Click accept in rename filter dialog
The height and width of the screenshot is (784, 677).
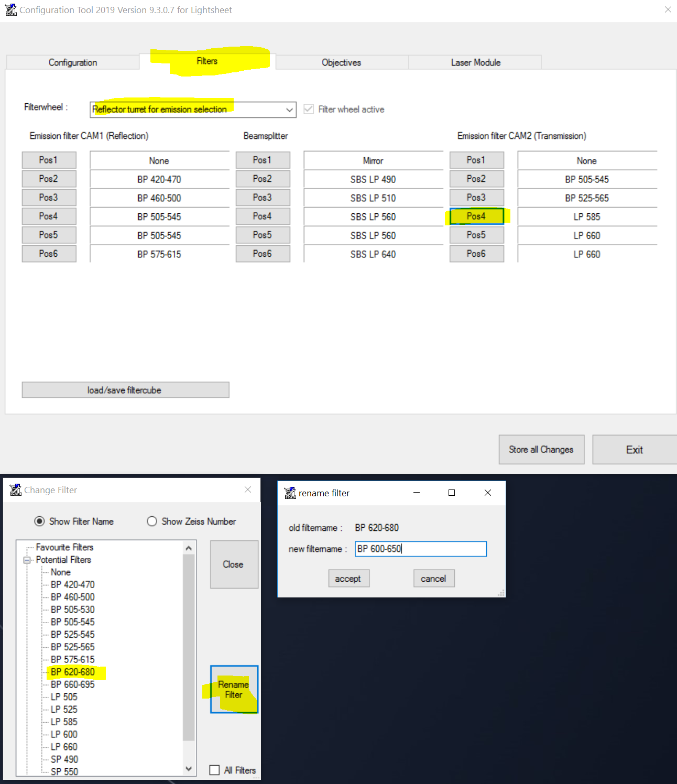(348, 579)
